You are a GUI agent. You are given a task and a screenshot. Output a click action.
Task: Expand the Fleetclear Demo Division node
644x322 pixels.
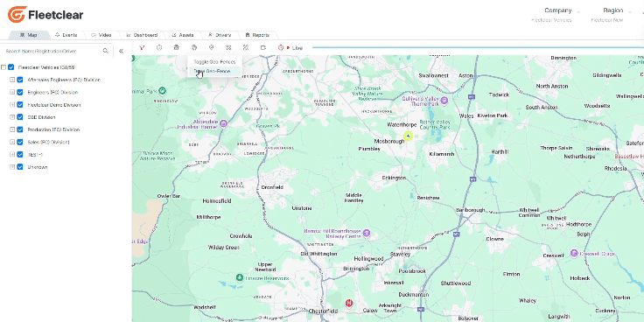[x=12, y=105]
